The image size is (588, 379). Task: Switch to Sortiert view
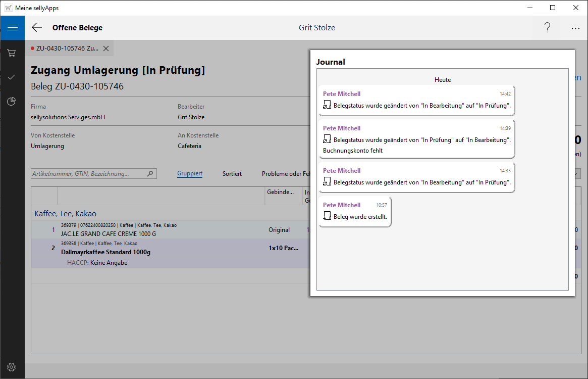tap(232, 174)
